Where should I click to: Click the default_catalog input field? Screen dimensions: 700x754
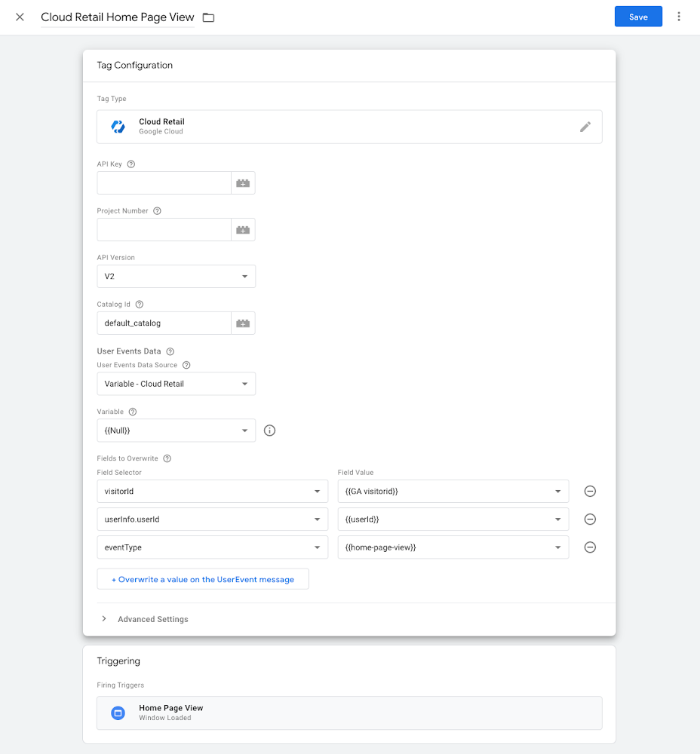point(164,323)
